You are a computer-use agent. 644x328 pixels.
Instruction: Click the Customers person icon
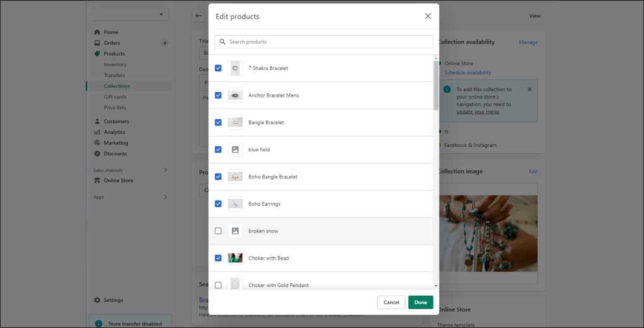(x=97, y=121)
